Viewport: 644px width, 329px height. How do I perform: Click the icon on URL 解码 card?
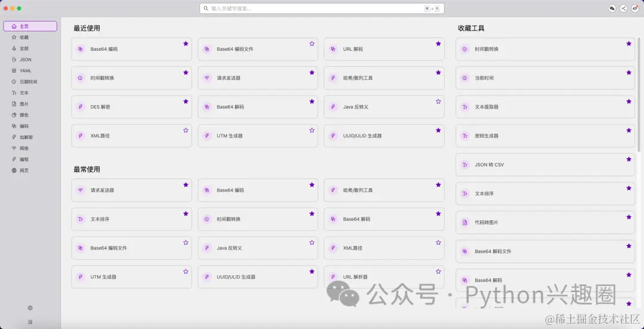coord(333,49)
